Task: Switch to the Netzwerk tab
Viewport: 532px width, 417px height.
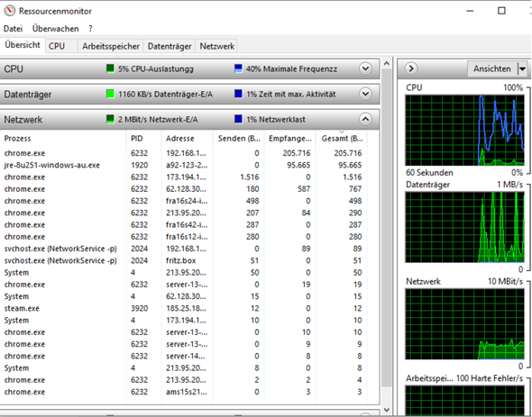Action: point(216,46)
